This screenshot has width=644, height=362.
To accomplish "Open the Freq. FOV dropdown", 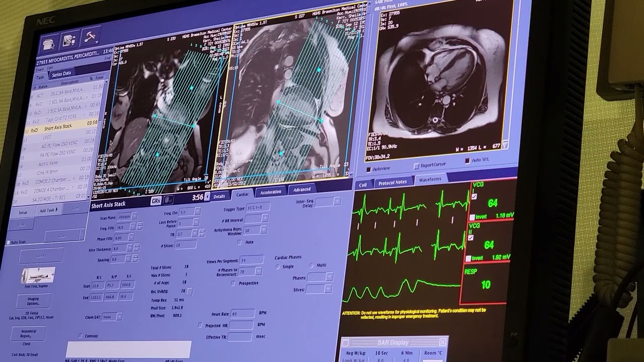I will (132, 227).
